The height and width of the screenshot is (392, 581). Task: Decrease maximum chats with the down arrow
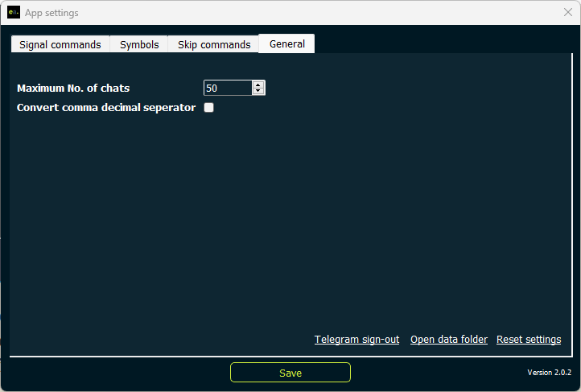(x=258, y=92)
